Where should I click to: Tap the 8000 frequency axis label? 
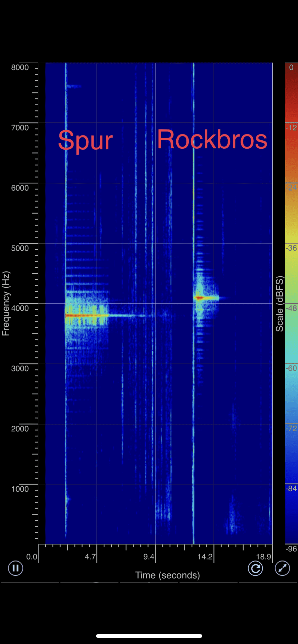[x=20, y=67]
